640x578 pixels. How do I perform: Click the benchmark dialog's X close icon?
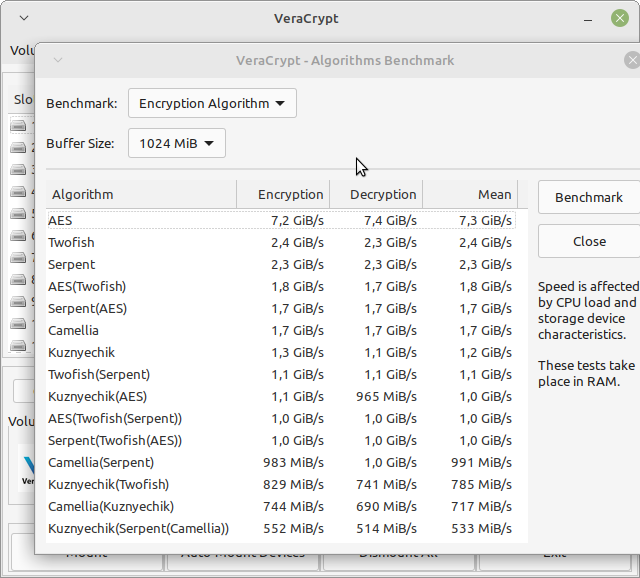[x=632, y=60]
